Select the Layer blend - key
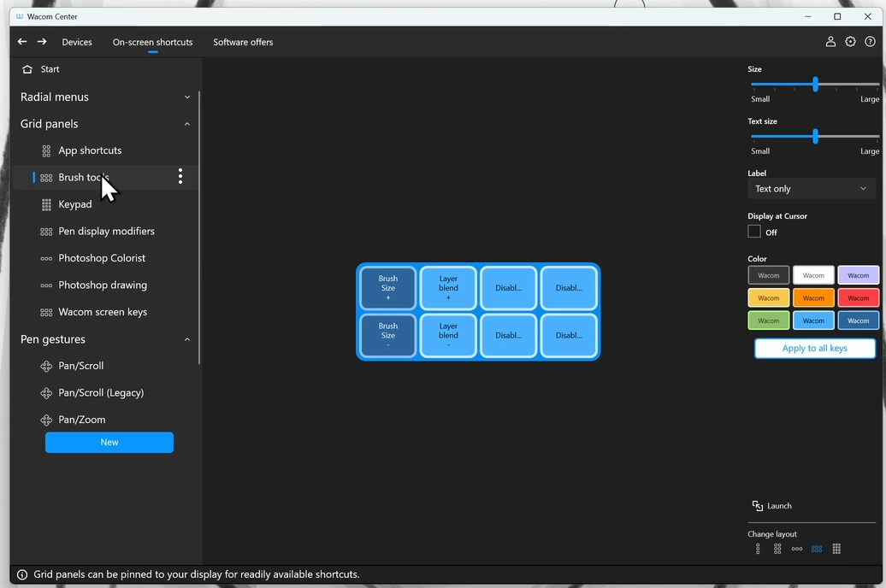 pos(449,336)
